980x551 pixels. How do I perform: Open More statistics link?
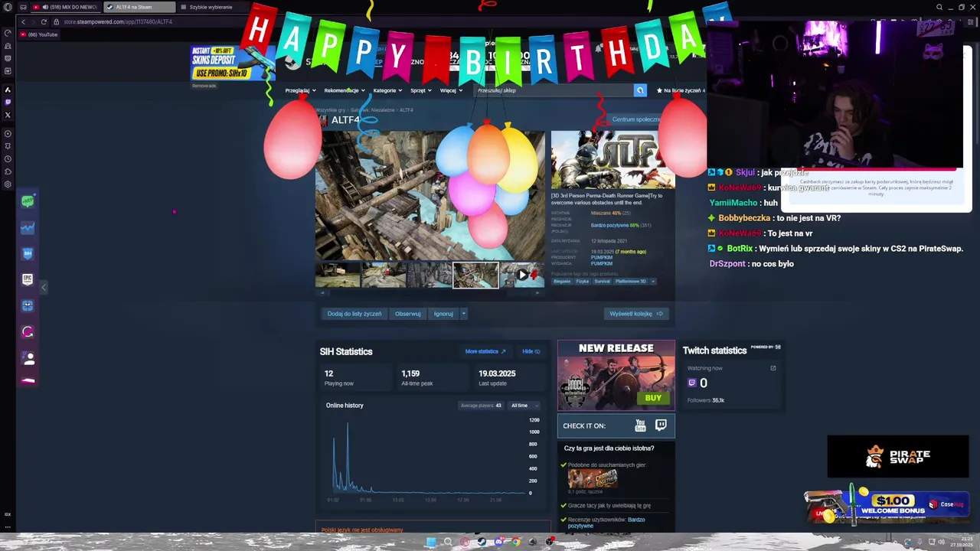tap(485, 351)
